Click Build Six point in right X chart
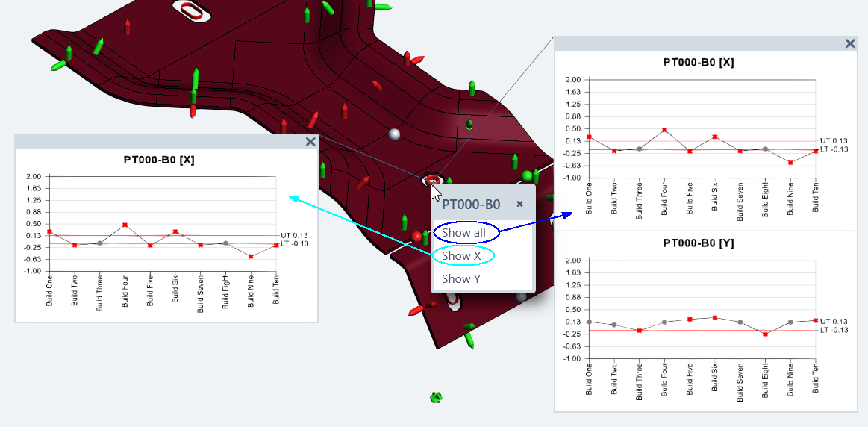This screenshot has height=427, width=868. click(x=715, y=137)
